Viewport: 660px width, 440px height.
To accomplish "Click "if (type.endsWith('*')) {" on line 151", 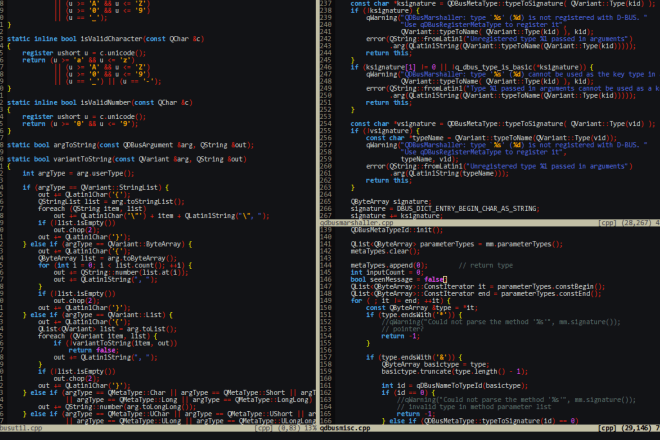I will [414, 315].
